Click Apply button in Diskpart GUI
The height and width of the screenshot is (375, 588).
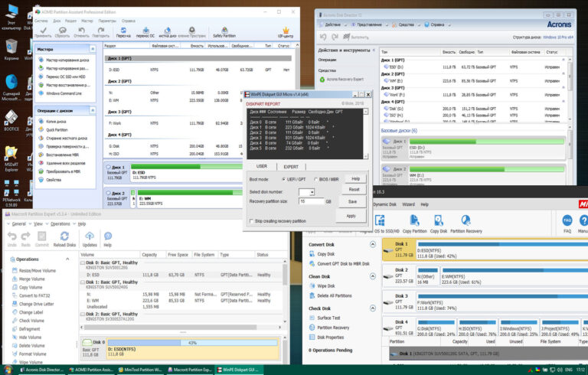[x=351, y=216]
